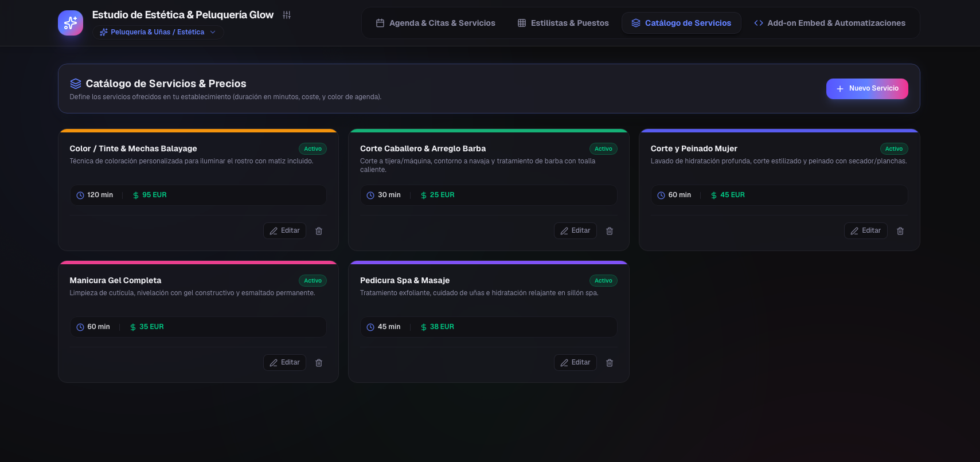Click Activo badge on Corte y Peinado Mujer
Viewport: 980px width, 462px height.
point(894,148)
